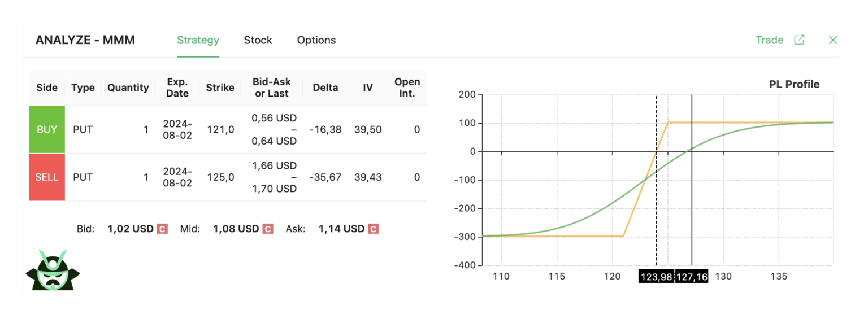This screenshot has width=868, height=323.
Task: Click the green Trade link
Action: [x=769, y=40]
